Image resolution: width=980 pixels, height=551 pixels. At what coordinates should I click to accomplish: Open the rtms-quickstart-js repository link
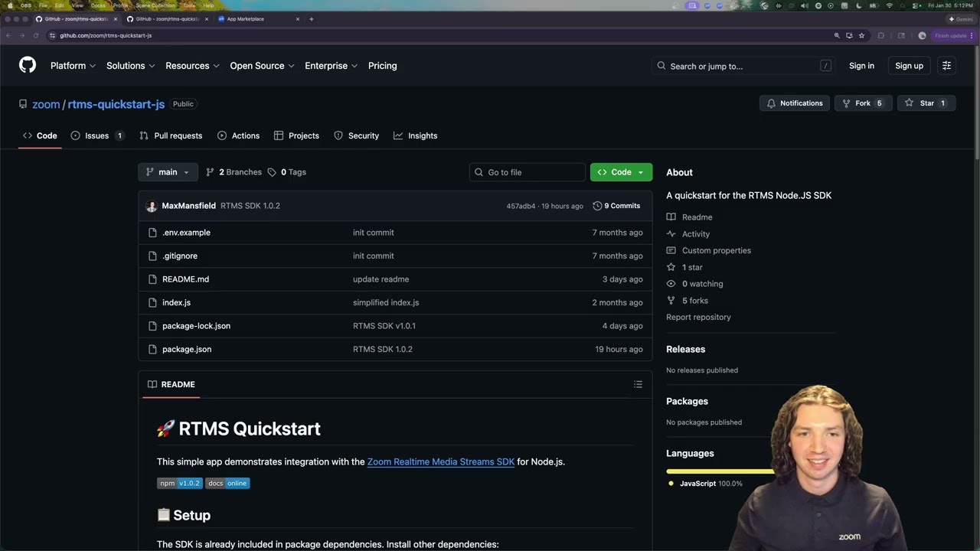[x=116, y=104]
